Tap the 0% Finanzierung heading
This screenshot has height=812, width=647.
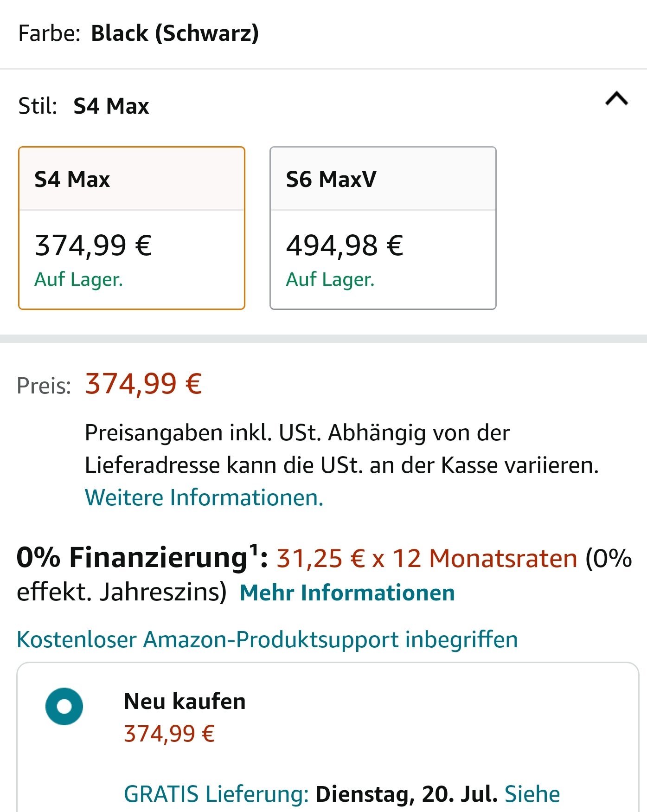point(142,557)
